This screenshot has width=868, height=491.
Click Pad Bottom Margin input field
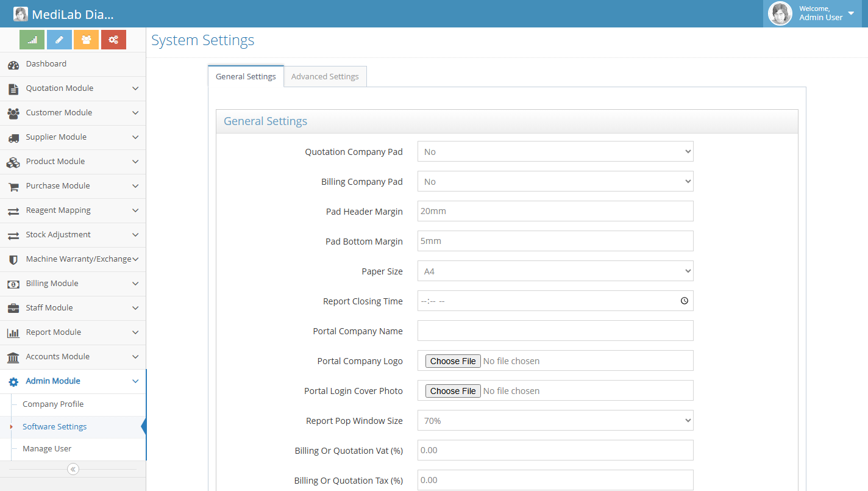tap(555, 241)
